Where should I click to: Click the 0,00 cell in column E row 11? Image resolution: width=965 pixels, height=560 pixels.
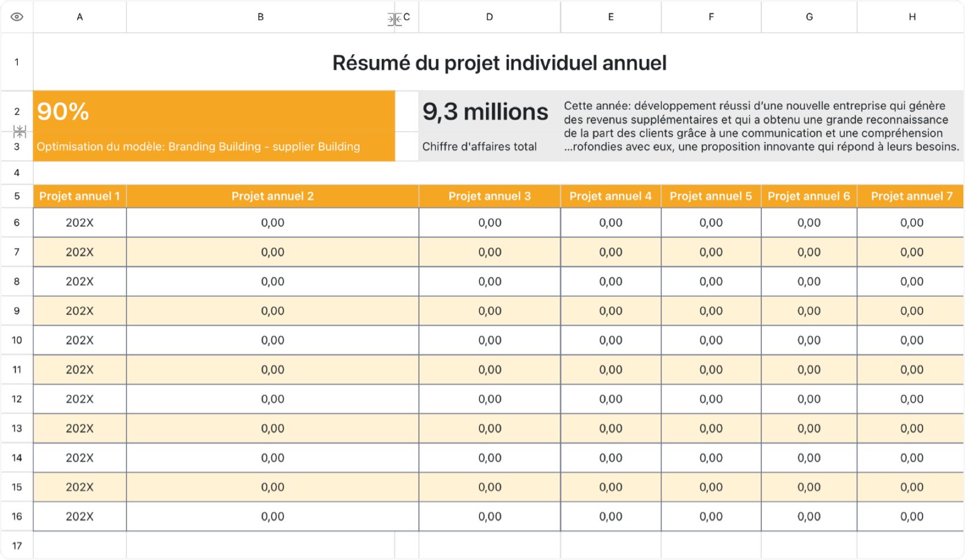611,370
